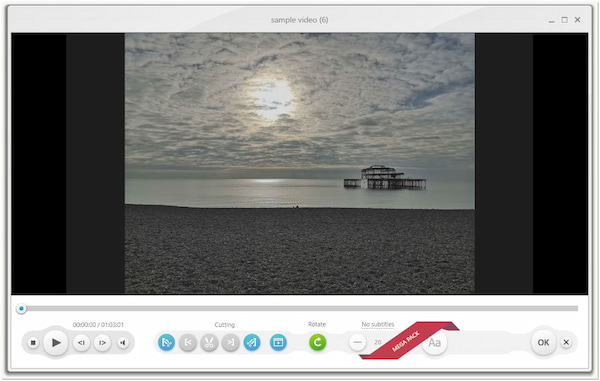The width and height of the screenshot is (600, 381).
Task: Open the crop frame tool icon
Action: (278, 342)
